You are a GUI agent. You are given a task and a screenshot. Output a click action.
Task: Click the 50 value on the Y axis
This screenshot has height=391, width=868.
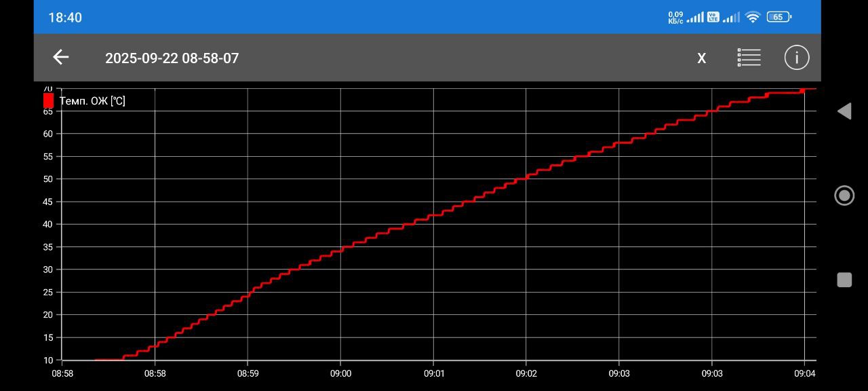coord(48,179)
